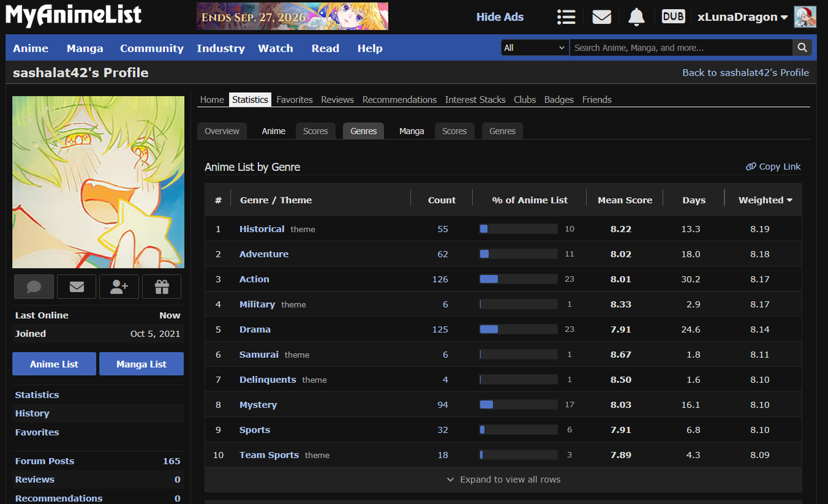This screenshot has width=828, height=504.
Task: Open the xLunaDragon account dropdown
Action: [x=743, y=17]
